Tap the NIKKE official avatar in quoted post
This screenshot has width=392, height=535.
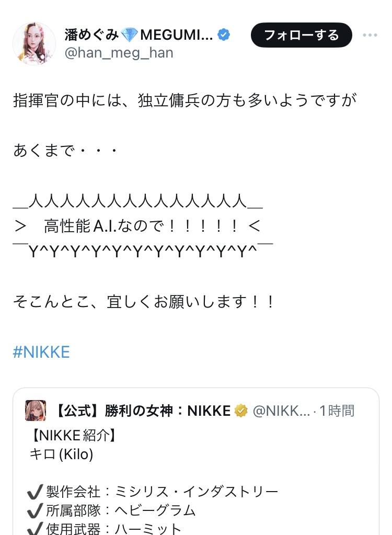tap(36, 411)
